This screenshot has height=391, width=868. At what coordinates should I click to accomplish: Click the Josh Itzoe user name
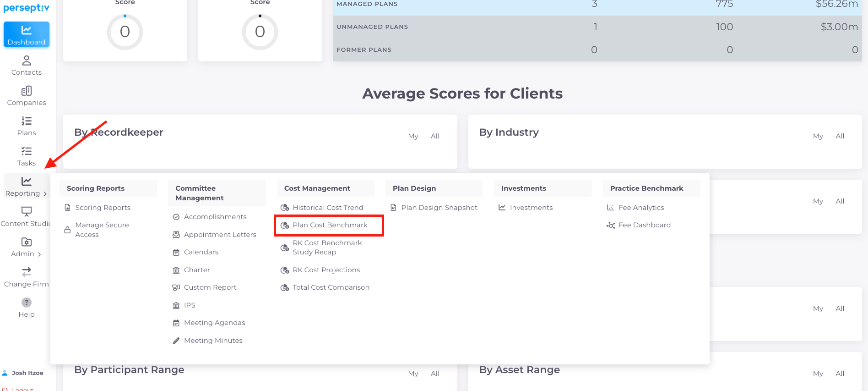[x=27, y=373]
